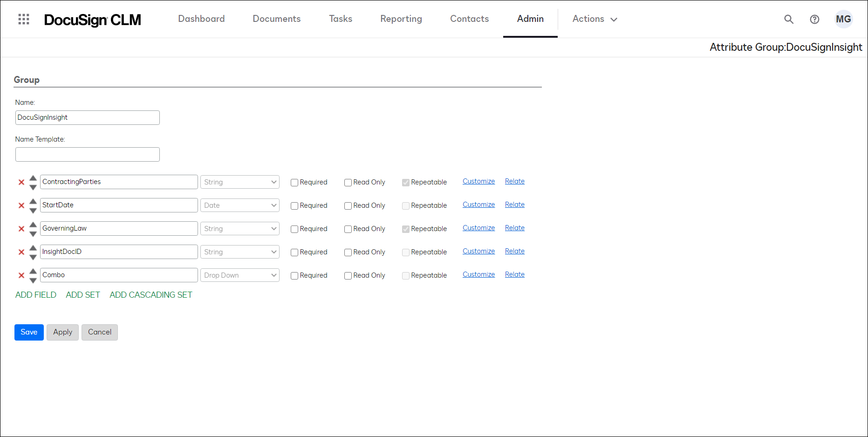Switch to the Documents tab
Image resolution: width=868 pixels, height=437 pixels.
(277, 19)
